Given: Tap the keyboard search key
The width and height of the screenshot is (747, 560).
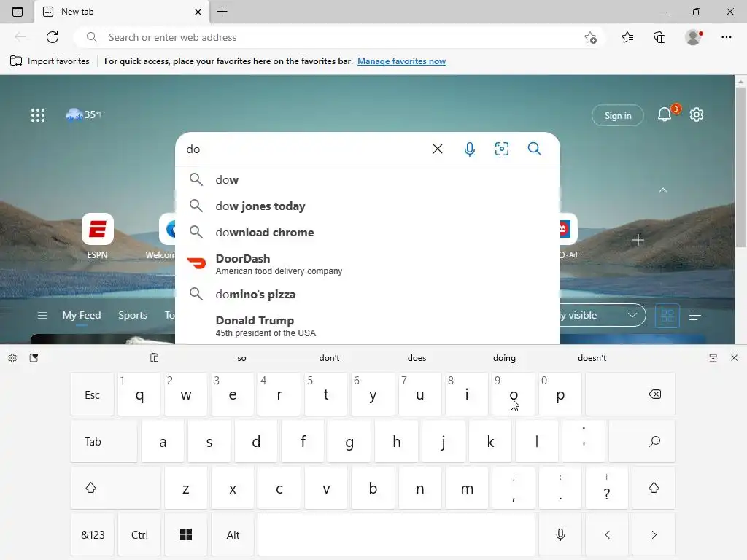Looking at the screenshot, I should point(642,441).
